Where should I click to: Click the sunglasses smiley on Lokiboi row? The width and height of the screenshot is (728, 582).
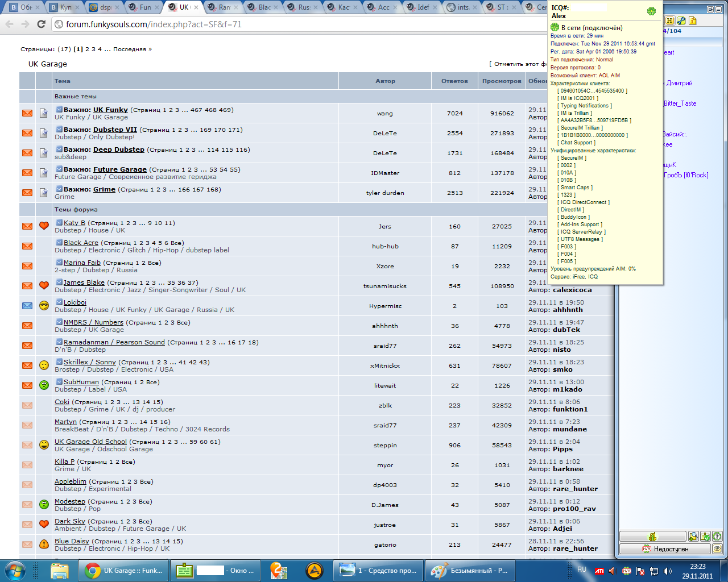(x=44, y=306)
